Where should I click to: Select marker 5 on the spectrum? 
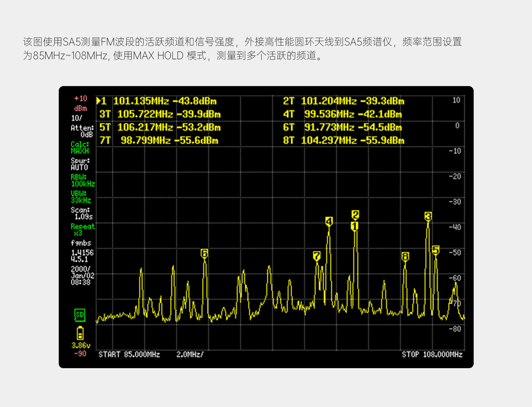pos(436,250)
